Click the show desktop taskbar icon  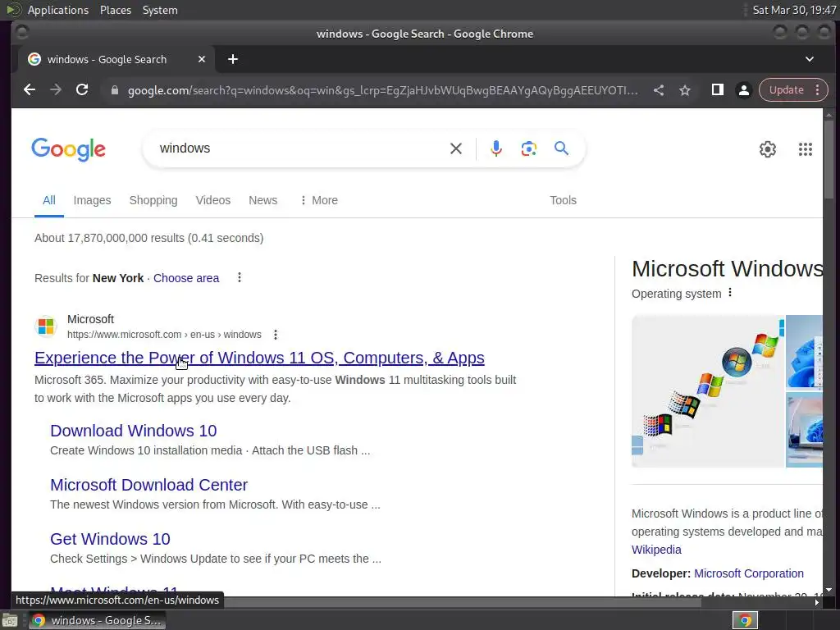10,620
